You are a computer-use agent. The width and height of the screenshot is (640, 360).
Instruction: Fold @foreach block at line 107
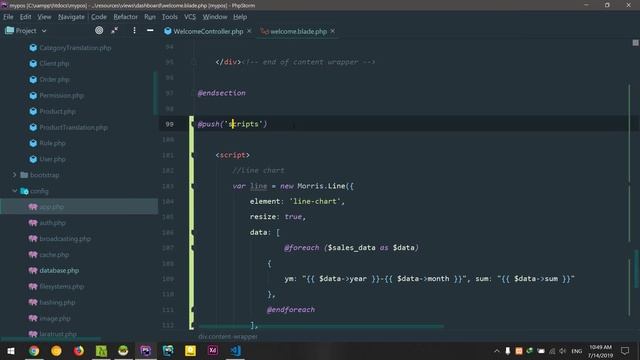click(x=193, y=248)
